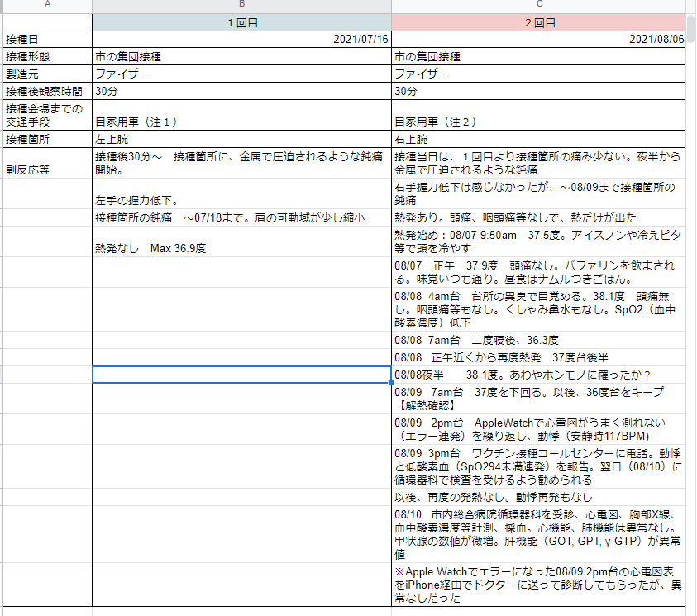Click the '副反応等' label cell
The height and width of the screenshot is (616, 697).
pos(48,163)
